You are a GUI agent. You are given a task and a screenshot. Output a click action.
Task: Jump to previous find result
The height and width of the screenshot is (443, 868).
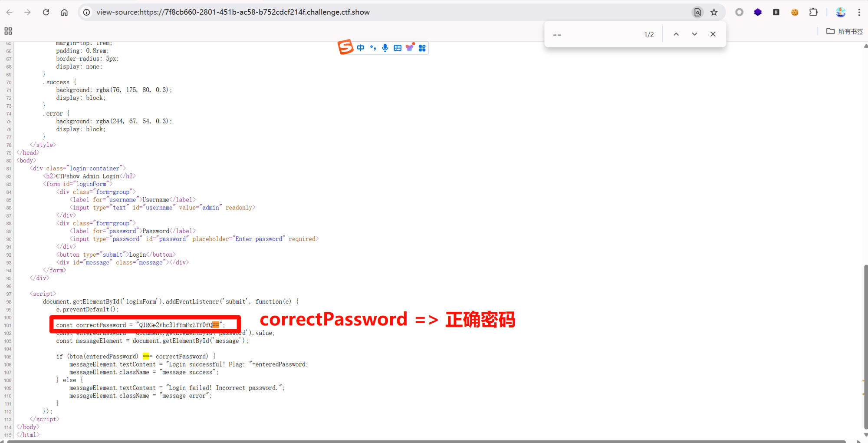click(x=676, y=34)
